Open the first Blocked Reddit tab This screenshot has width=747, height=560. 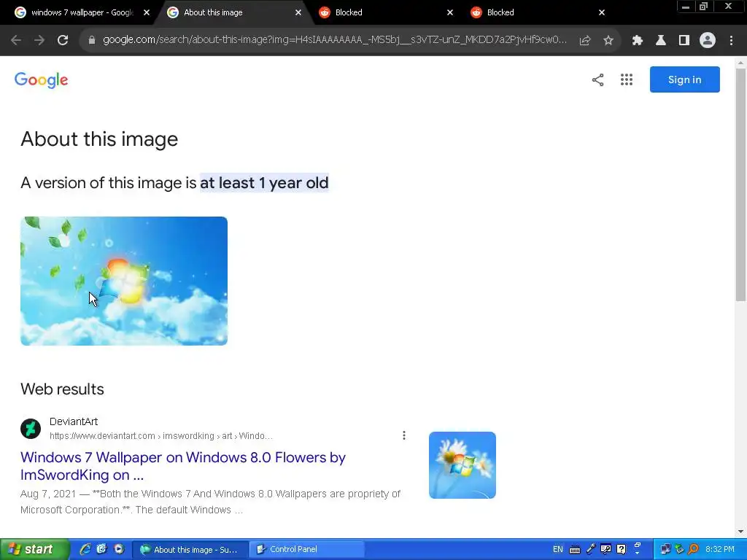pos(385,13)
